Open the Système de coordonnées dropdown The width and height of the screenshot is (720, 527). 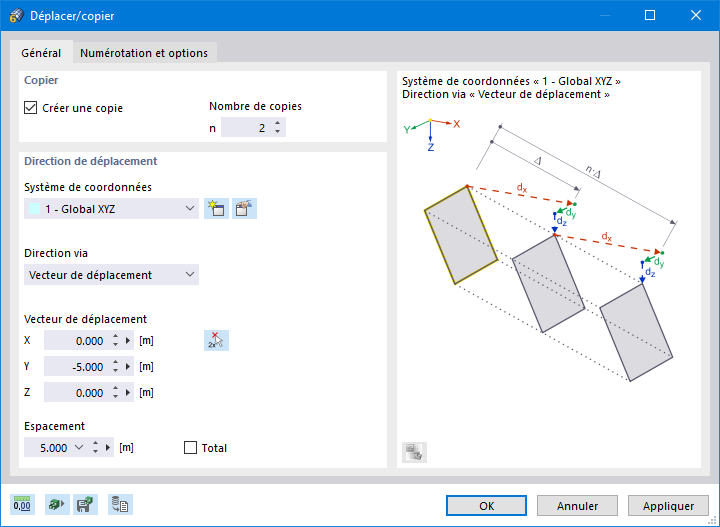click(x=111, y=209)
